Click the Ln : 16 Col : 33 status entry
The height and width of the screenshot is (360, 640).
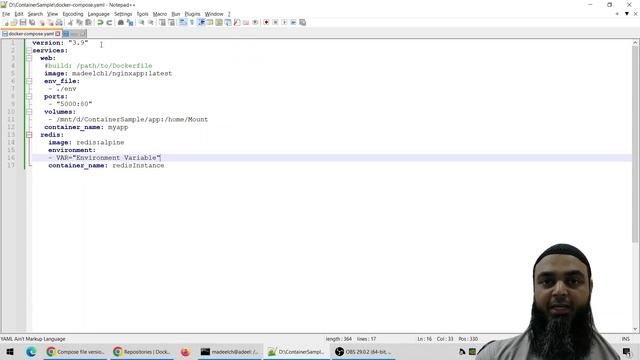435,339
